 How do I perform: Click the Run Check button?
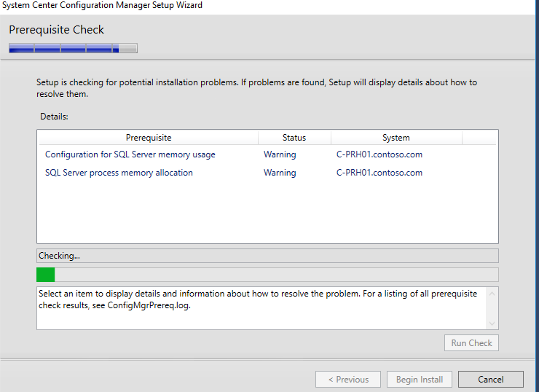[471, 343]
